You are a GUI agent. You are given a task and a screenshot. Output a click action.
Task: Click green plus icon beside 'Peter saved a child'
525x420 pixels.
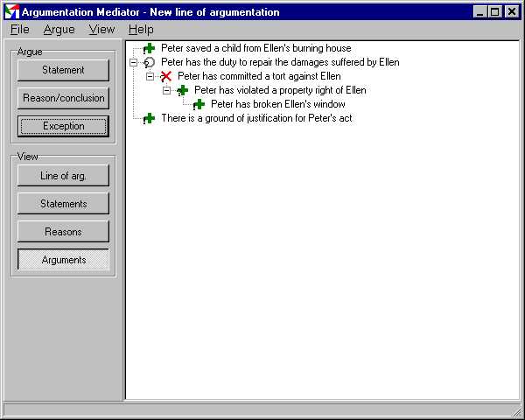149,49
